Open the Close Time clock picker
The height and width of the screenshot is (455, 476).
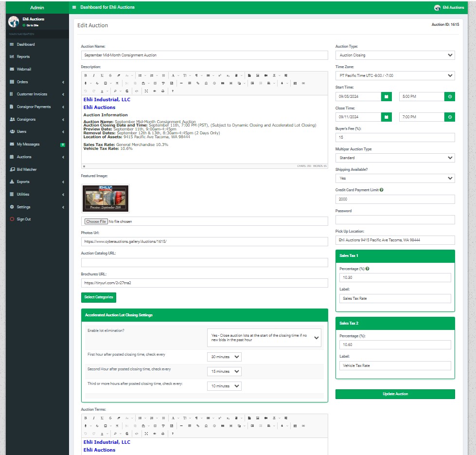[450, 117]
